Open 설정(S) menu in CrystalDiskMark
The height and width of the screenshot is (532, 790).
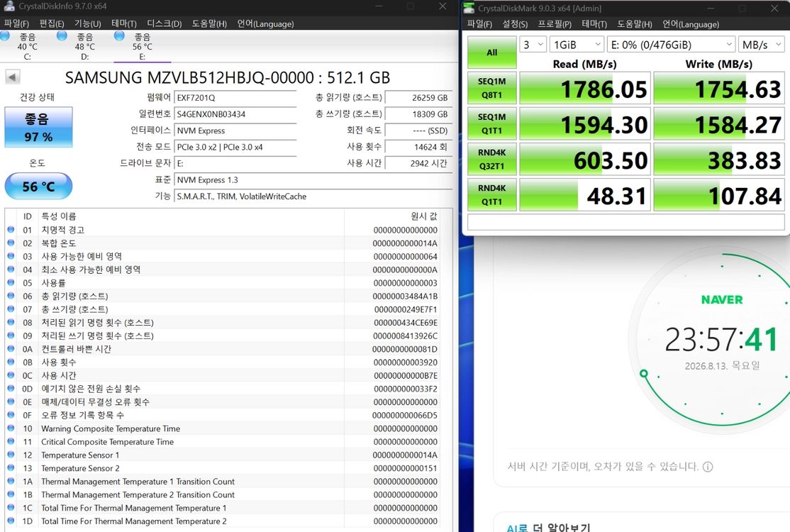(515, 24)
